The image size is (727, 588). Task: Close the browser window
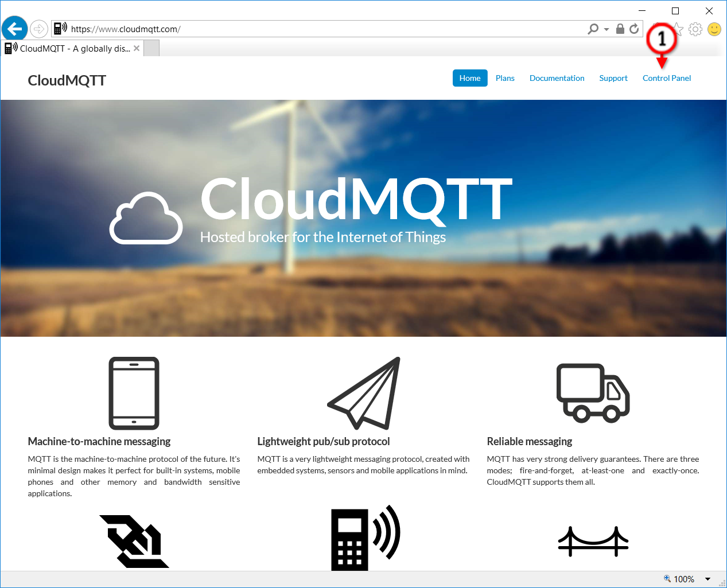[x=709, y=10]
